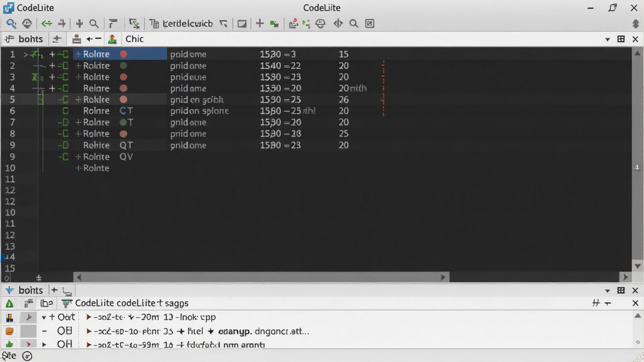
Task: Expand the plus sign on line 4
Action: [52, 88]
